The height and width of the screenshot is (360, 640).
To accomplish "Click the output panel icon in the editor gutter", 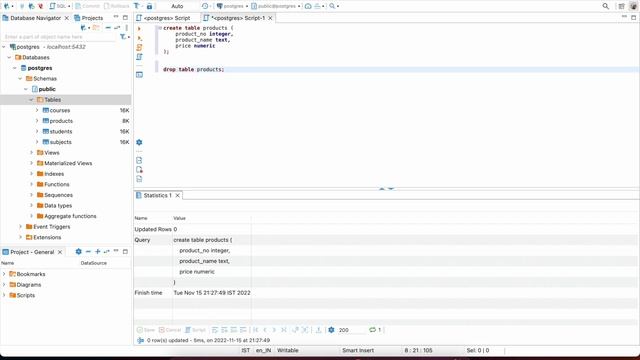I will coord(139,75).
